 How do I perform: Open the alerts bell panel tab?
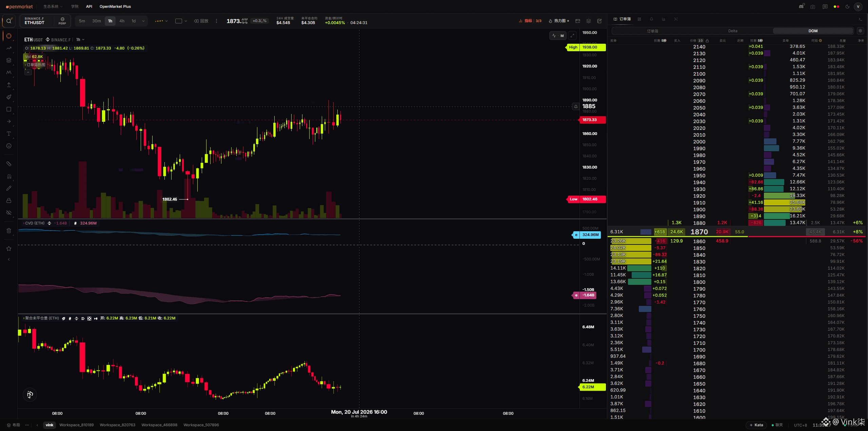coord(651,19)
